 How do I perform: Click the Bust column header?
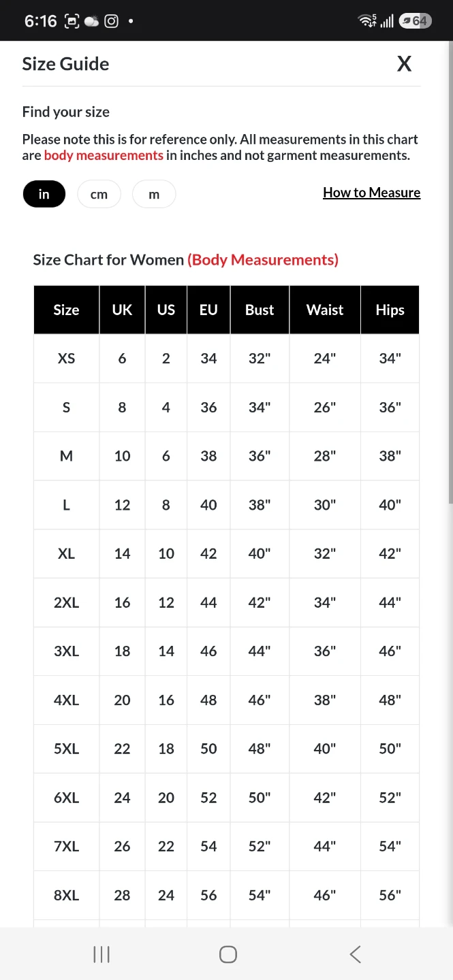point(260,310)
